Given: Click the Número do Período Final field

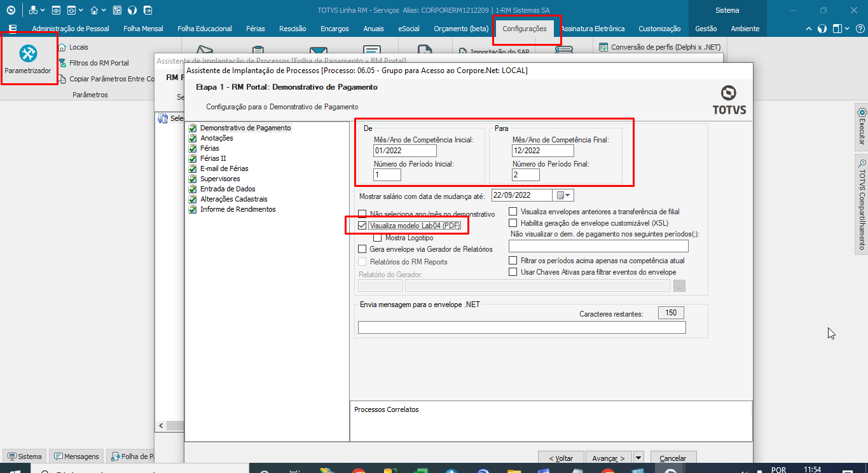Looking at the screenshot, I should 526,175.
